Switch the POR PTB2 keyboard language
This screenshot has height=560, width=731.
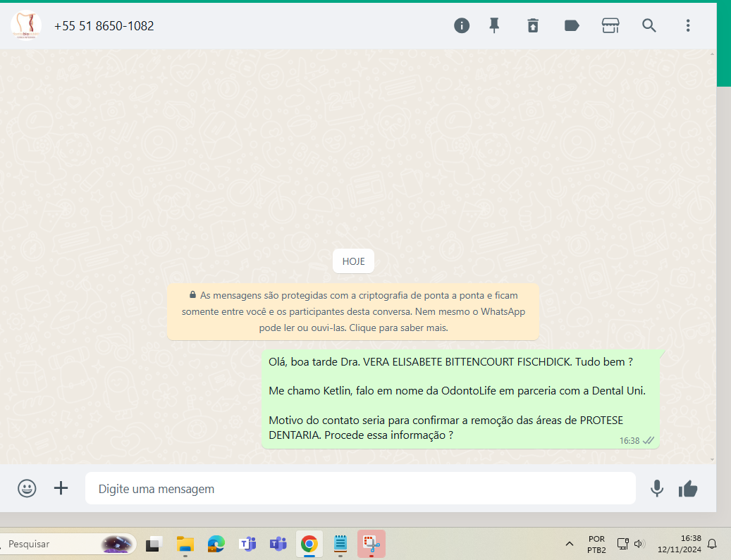[x=596, y=545]
